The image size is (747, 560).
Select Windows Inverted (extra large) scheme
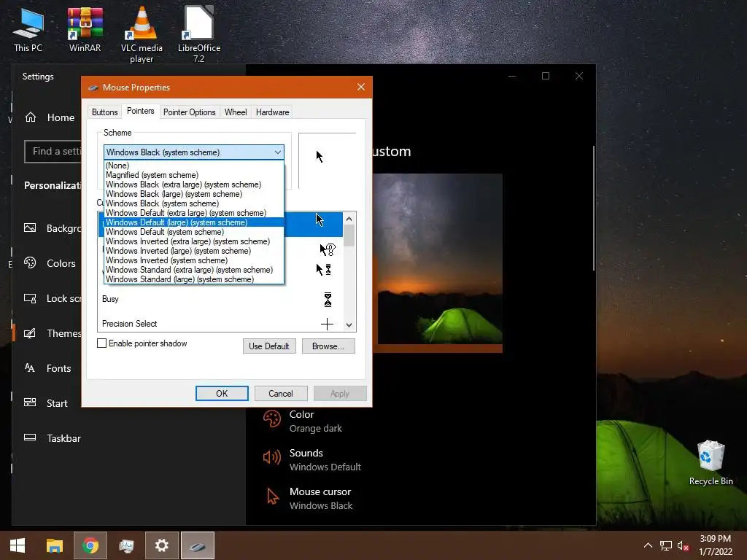coord(194,241)
